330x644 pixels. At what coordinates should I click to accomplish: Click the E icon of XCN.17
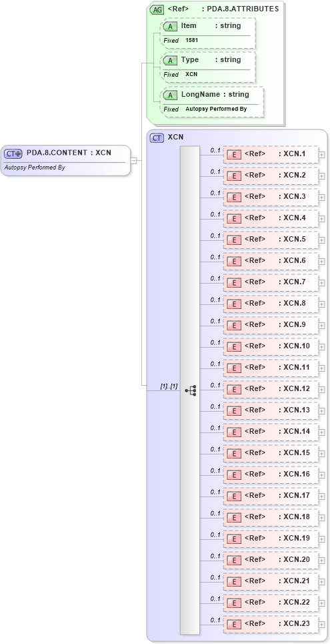pos(234,497)
